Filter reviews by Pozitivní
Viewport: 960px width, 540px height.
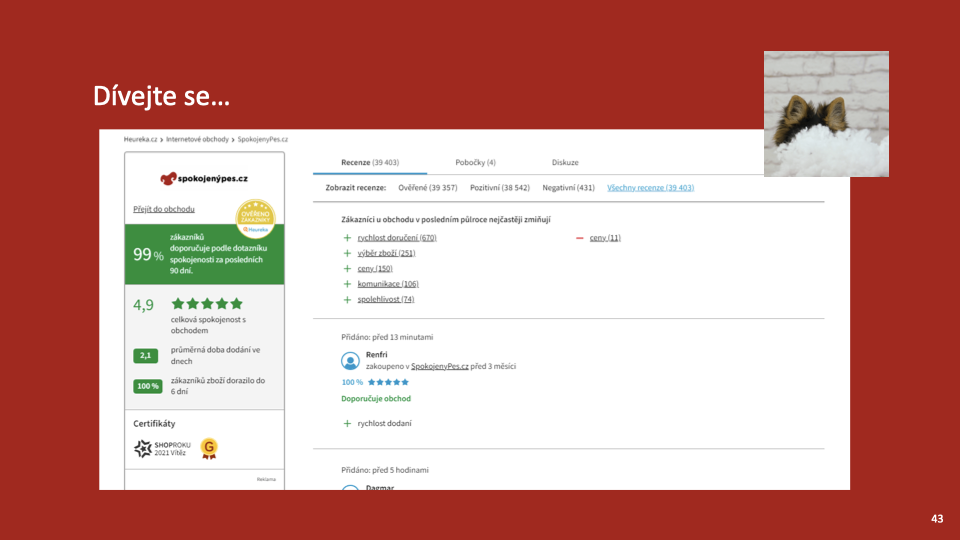(500, 188)
